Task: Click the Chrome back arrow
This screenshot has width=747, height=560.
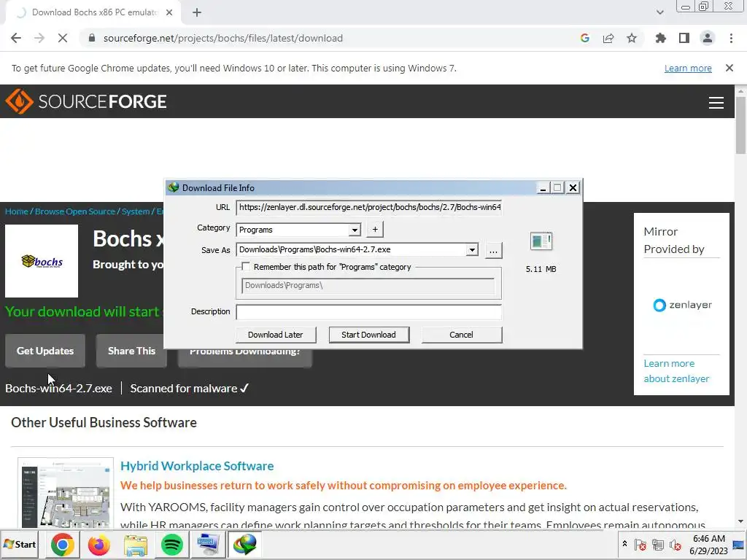Action: 16,38
